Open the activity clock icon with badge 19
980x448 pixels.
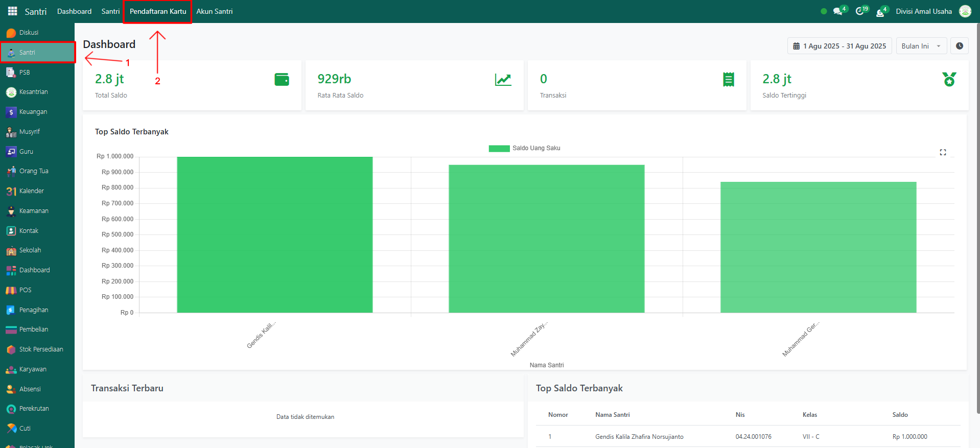pyautogui.click(x=860, y=11)
